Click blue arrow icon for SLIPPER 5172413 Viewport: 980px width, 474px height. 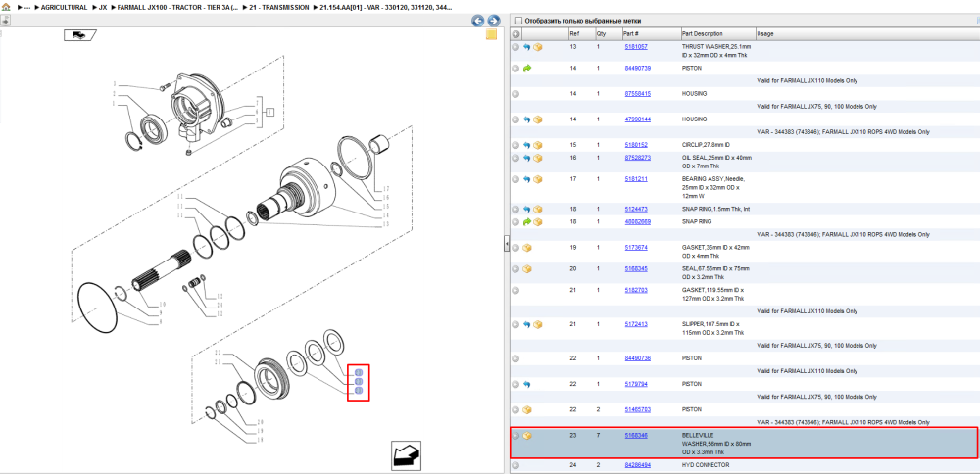(526, 325)
